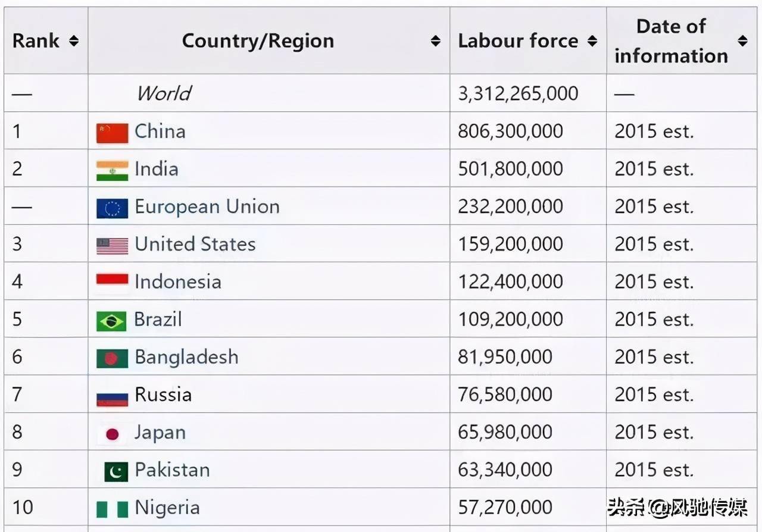Sort table by Rank column arrows
Image resolution: width=762 pixels, height=532 pixels.
[x=74, y=40]
